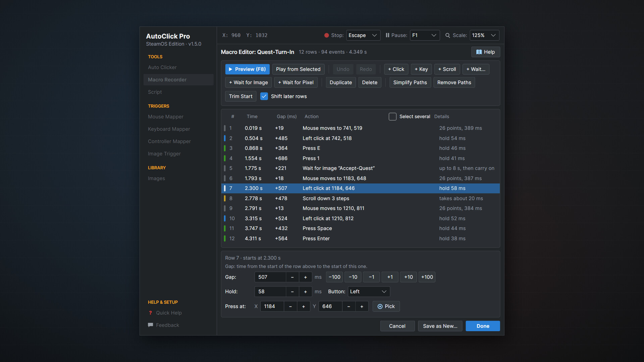Image resolution: width=644 pixels, height=362 pixels.
Task: Click Play from Selected
Action: (x=298, y=69)
